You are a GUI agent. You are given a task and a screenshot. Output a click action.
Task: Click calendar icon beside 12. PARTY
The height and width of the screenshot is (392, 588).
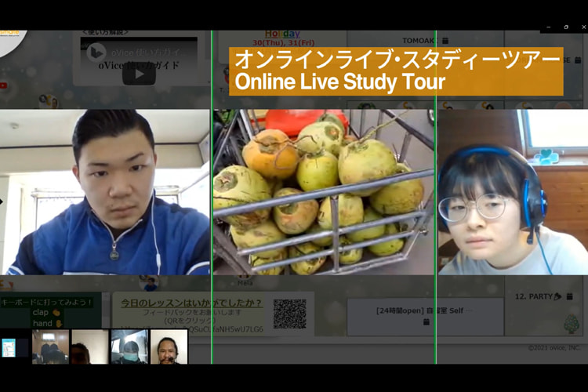click(x=569, y=297)
